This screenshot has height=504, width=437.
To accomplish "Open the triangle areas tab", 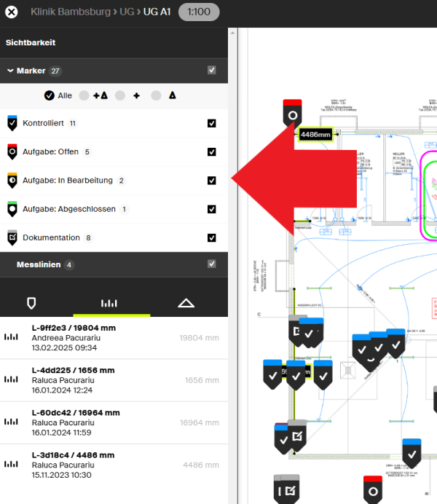I will pos(186,302).
